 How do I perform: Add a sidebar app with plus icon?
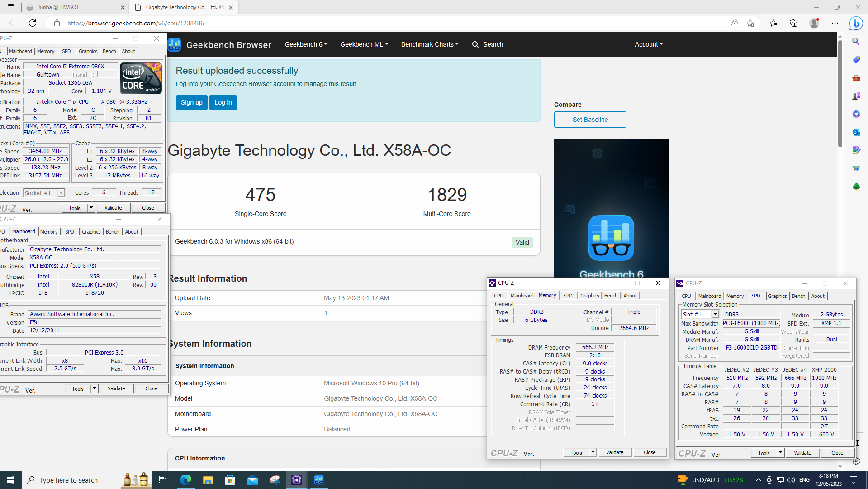(x=856, y=206)
